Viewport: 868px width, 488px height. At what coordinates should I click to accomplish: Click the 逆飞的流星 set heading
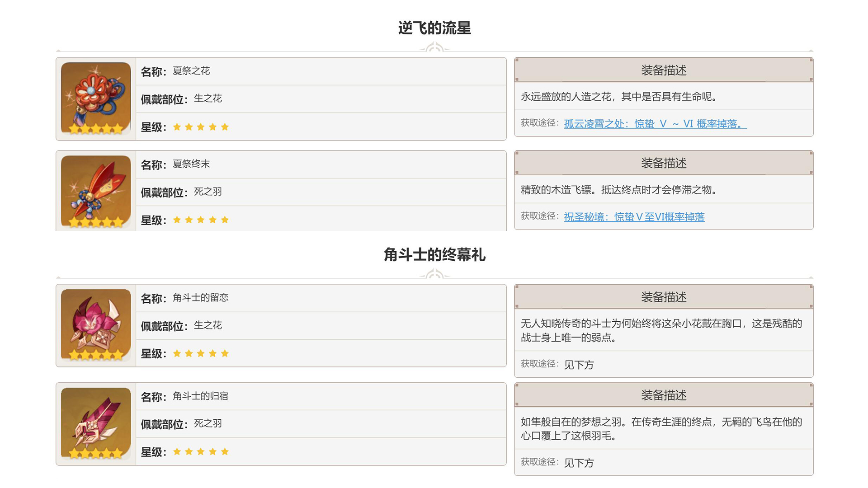point(434,28)
